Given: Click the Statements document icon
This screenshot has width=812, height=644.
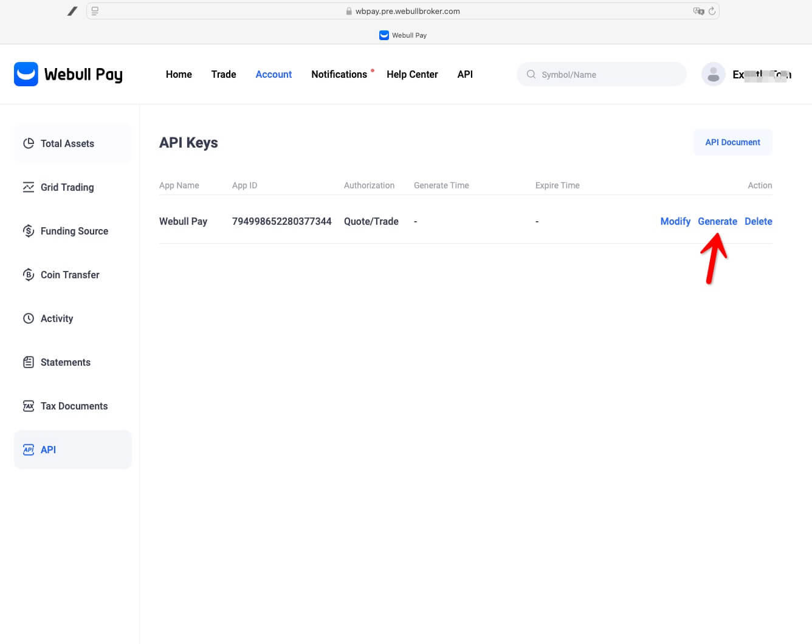Looking at the screenshot, I should (29, 362).
